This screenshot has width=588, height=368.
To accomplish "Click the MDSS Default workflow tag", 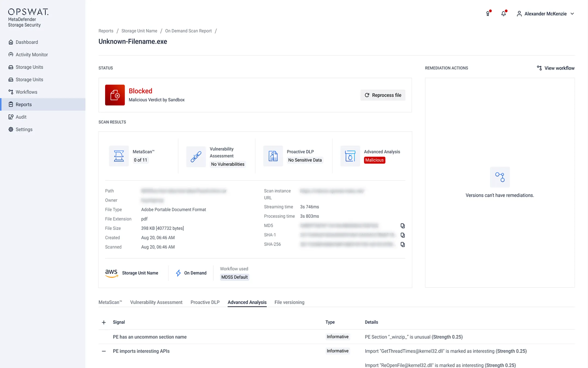I will (234, 277).
